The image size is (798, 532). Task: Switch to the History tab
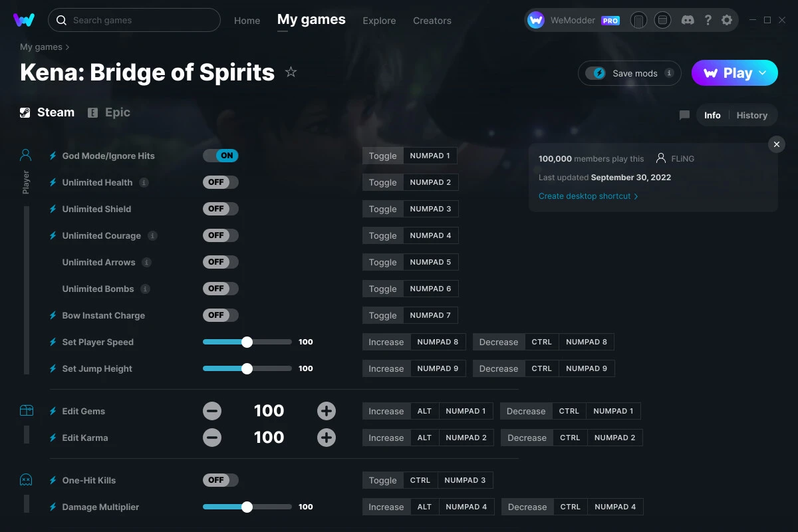click(x=752, y=114)
